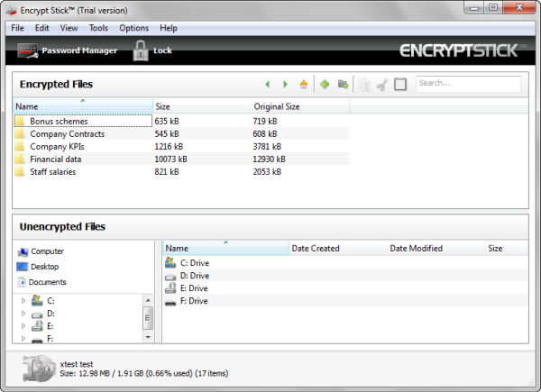The width and height of the screenshot is (541, 392).
Task: Click the drive tree scrollbar down arrow
Action: [148, 337]
